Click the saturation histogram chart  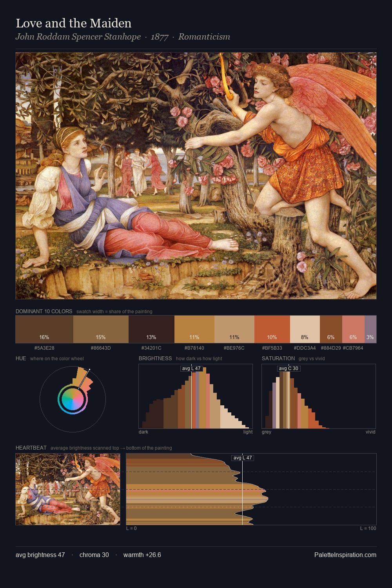[x=319, y=396]
